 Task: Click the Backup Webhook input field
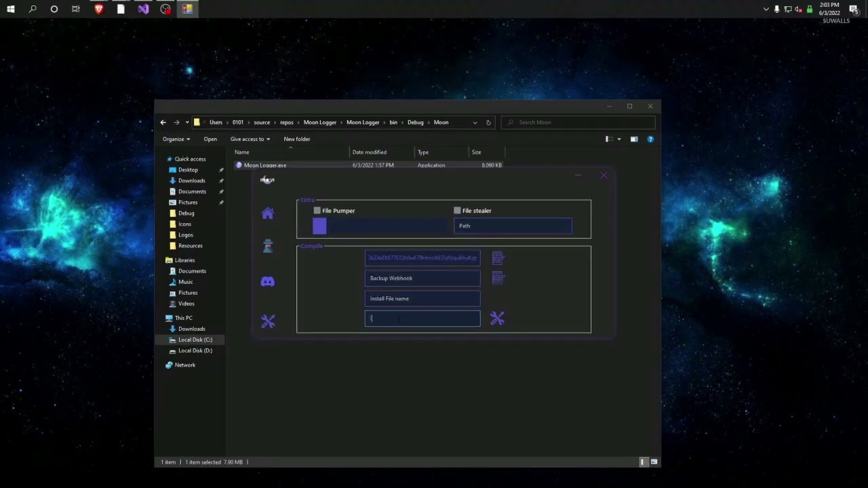coord(422,278)
